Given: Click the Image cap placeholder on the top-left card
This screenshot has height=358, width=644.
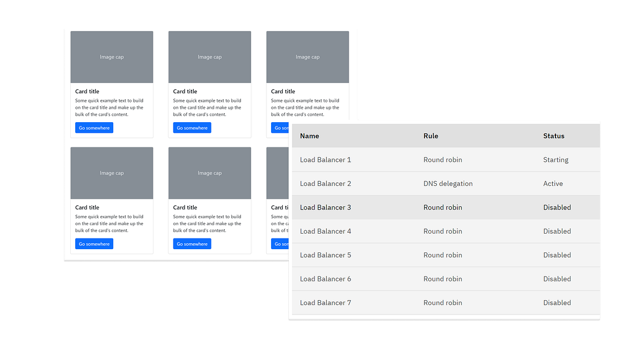Looking at the screenshot, I should coord(111,57).
